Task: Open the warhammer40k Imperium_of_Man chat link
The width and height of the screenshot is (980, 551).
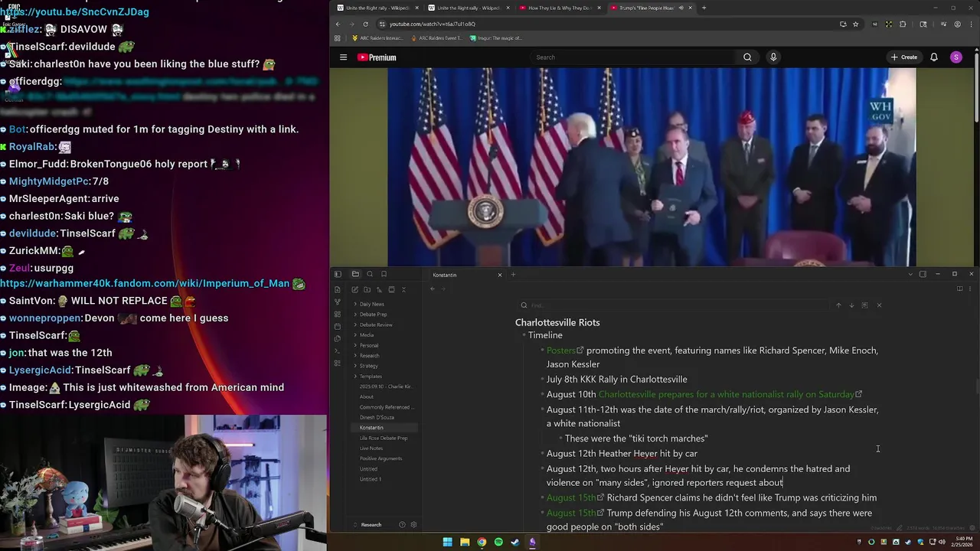Action: (x=145, y=283)
